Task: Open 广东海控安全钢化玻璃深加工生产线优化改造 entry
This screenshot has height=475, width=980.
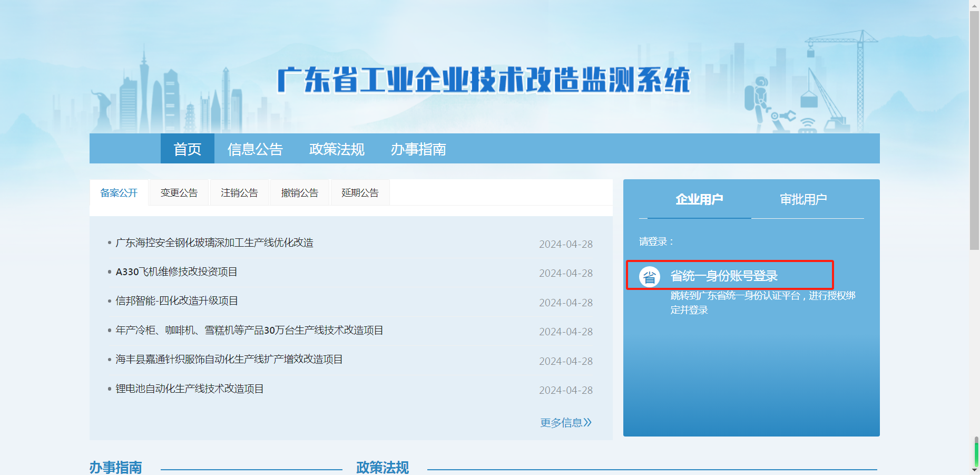Action: tap(214, 243)
